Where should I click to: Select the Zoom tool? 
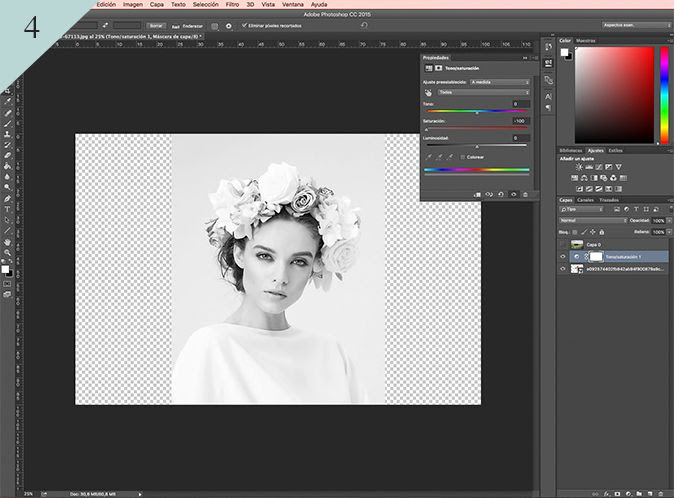coord(7,253)
